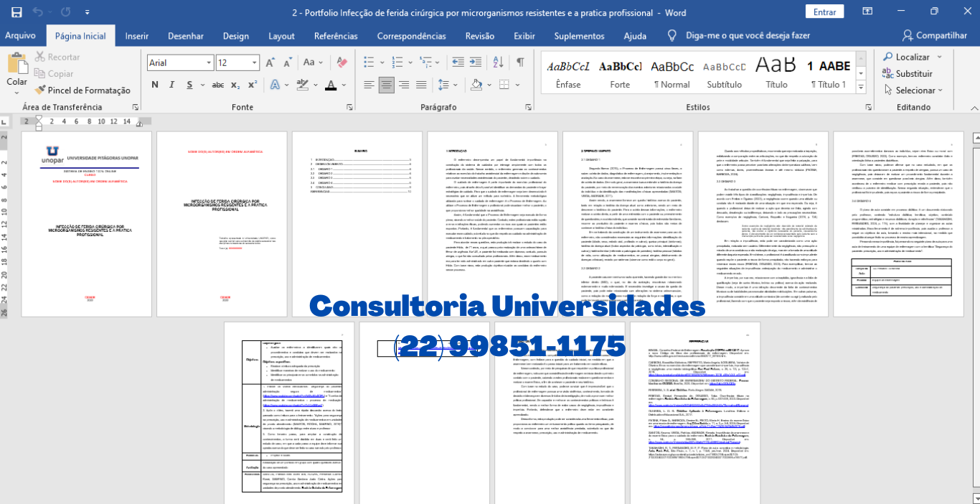Screen dimensions: 980x504
Task: Toggle bold (N) formatting
Action: pyautogui.click(x=154, y=85)
